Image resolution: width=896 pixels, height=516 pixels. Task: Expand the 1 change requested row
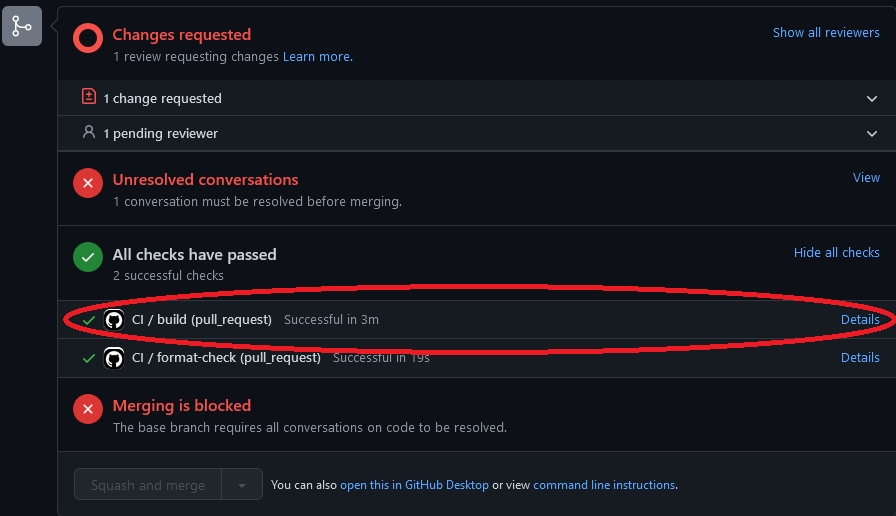873,99
